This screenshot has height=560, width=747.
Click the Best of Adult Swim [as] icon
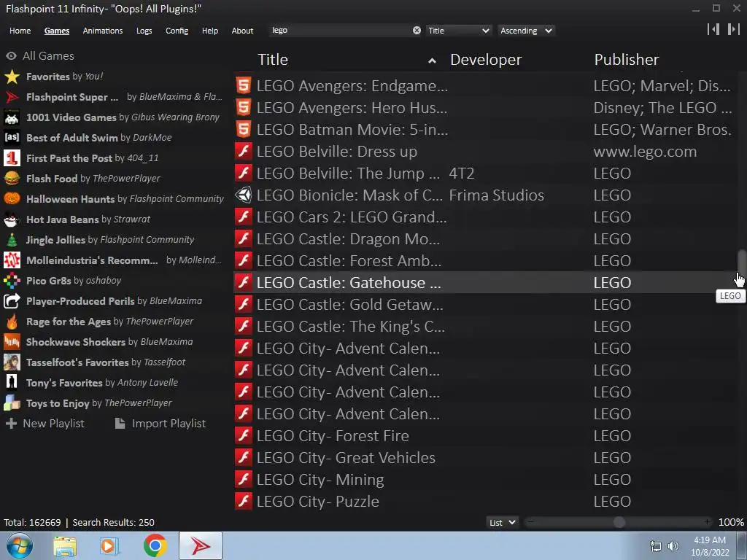(12, 138)
